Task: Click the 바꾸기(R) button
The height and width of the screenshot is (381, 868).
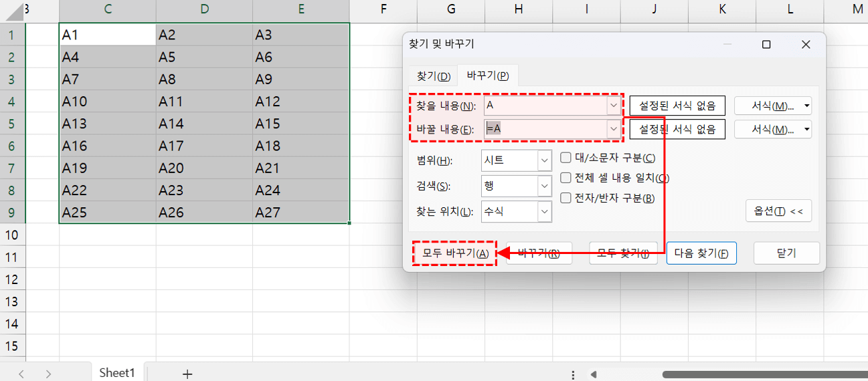Action: 539,253
